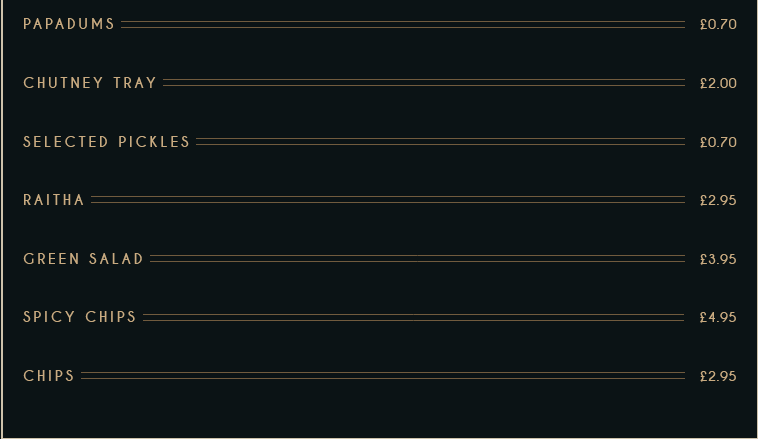This screenshot has height=439, width=758.
Task: Click the double line following Spicy Chips
Action: click(414, 317)
